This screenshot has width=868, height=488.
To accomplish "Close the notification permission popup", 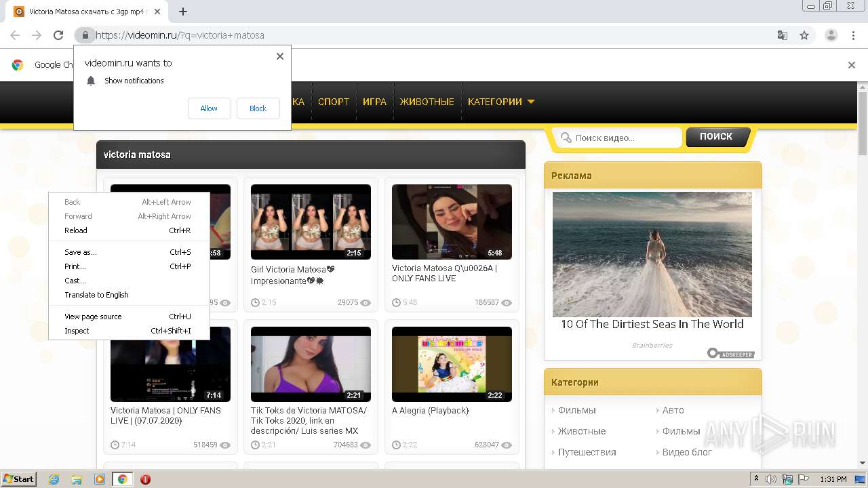I will click(x=280, y=56).
